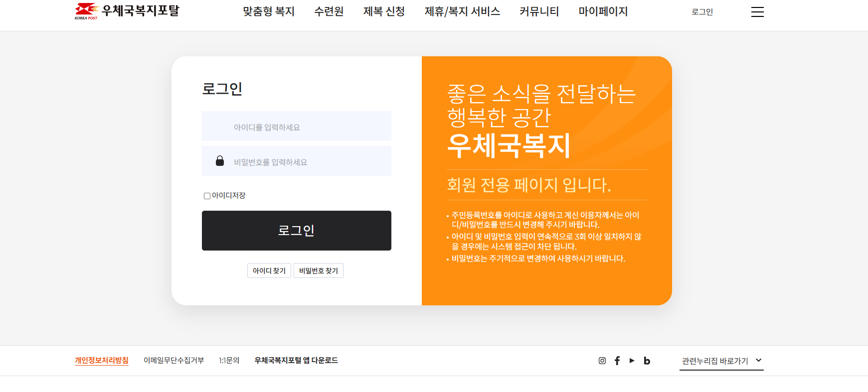Click the 아이디 찾기 button

(269, 270)
